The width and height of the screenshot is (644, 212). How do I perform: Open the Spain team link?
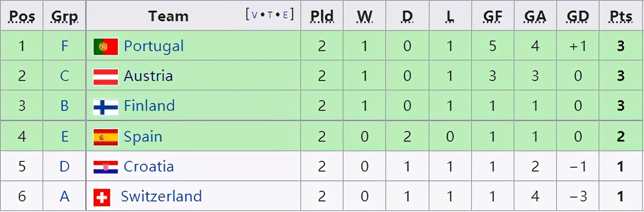click(143, 137)
